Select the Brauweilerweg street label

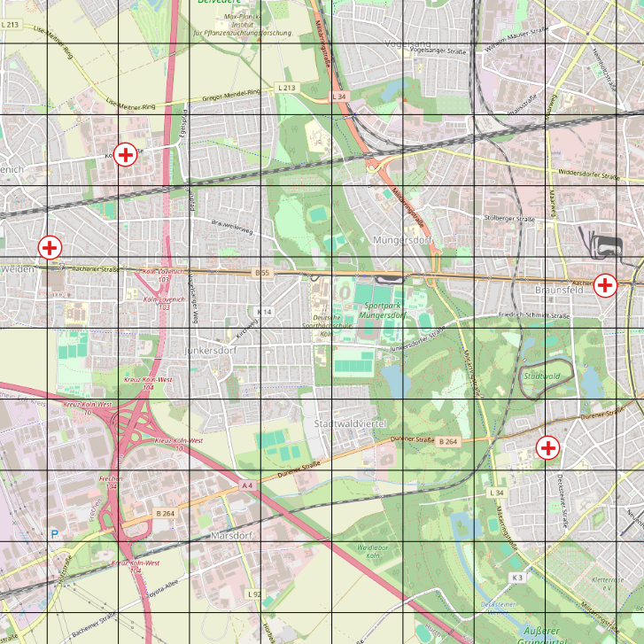[232, 228]
